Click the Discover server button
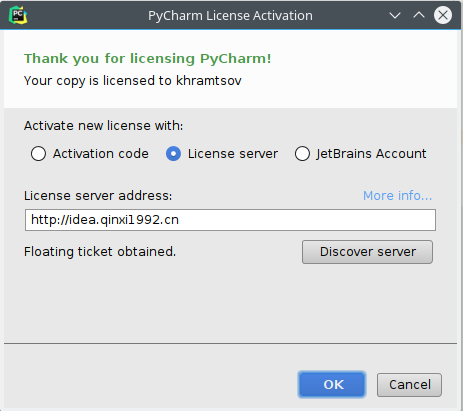463x411 pixels. click(367, 252)
